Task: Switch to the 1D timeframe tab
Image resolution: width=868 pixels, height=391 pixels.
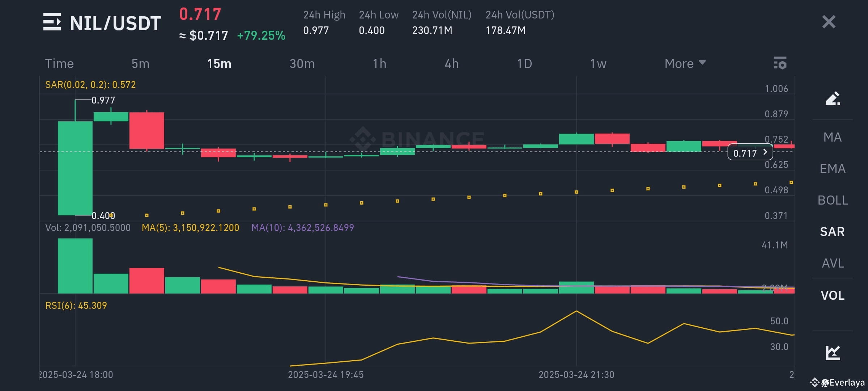Action: point(524,63)
